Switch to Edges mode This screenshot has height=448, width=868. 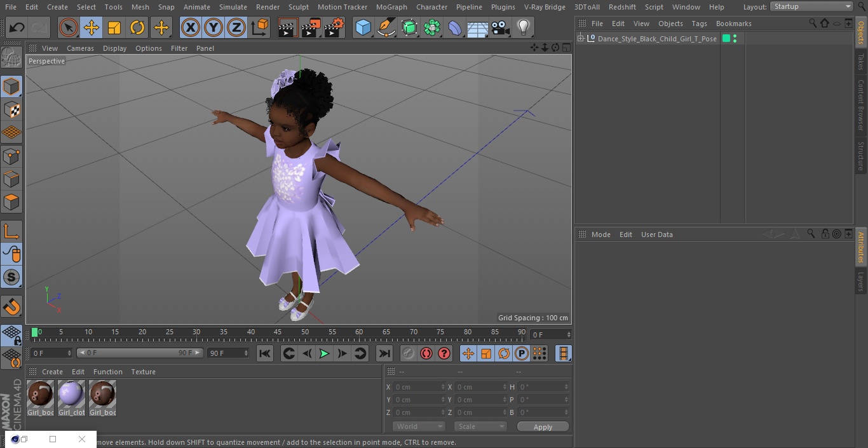[11, 179]
